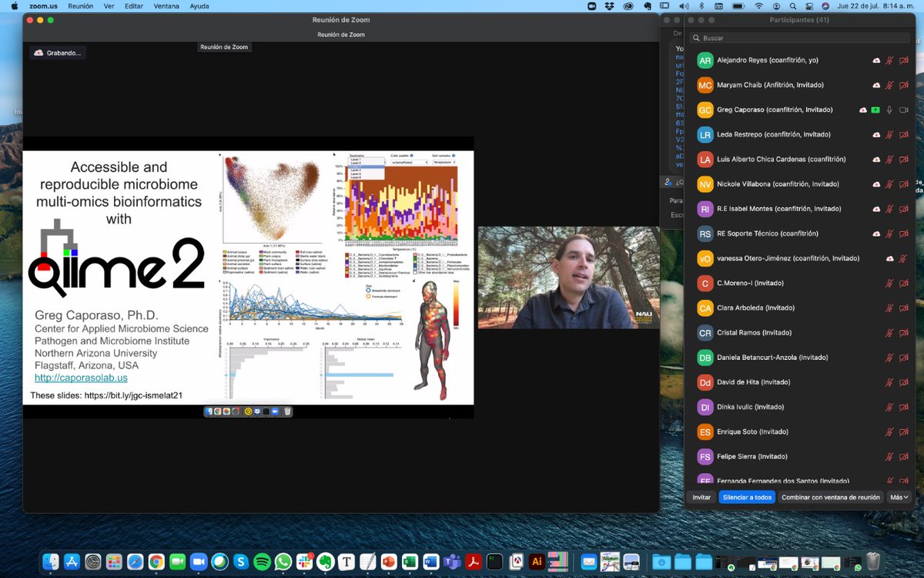Open the zoom.us application menu
This screenshot has height=578, width=924.
(43, 5)
